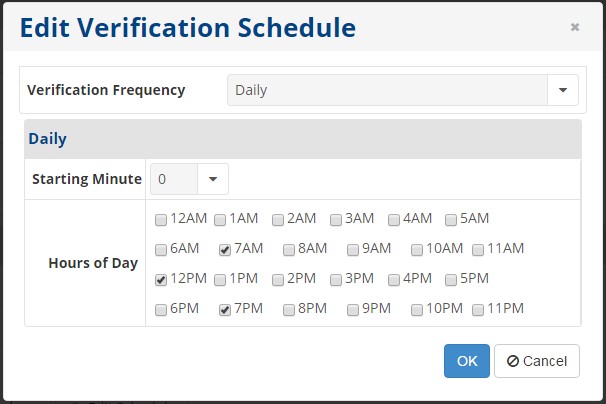Enable the 12AM hour checkbox
Screen dimensions: 606x404
pos(161,219)
